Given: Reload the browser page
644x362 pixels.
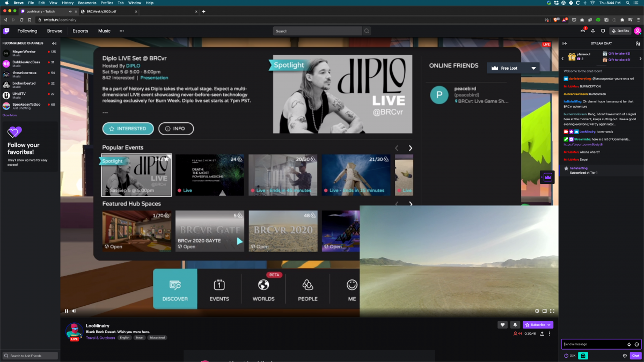Looking at the screenshot, I should click(x=20, y=19).
